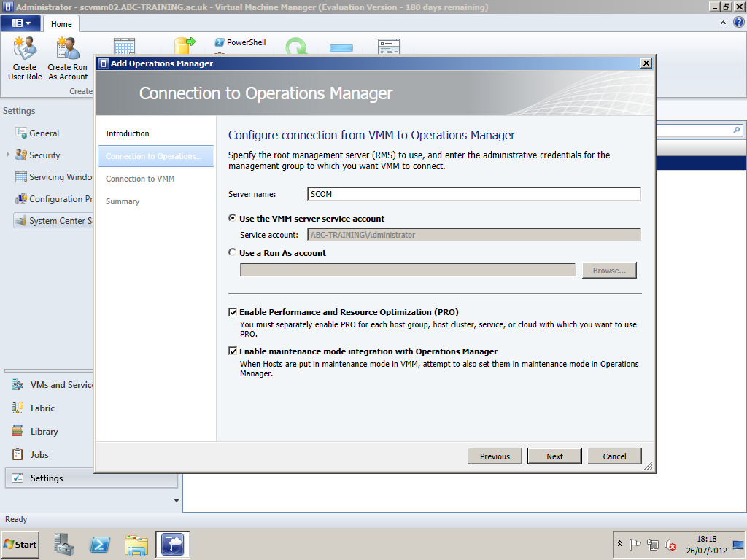747x560 pixels.
Task: Open the VMs and Services workspace
Action: (x=52, y=385)
